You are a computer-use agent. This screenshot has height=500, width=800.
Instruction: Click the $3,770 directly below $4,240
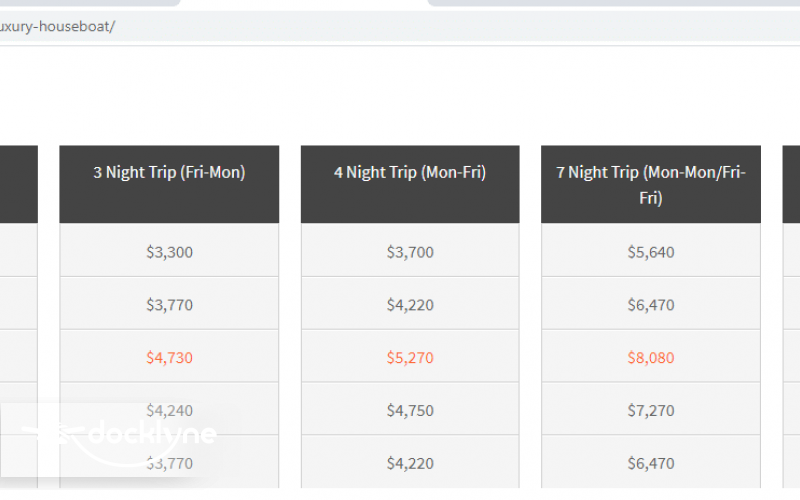(169, 463)
